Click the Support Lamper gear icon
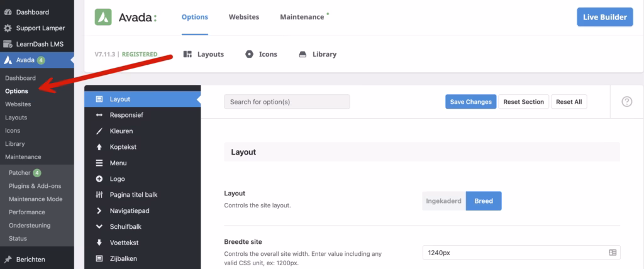The width and height of the screenshot is (644, 269). 8,28
